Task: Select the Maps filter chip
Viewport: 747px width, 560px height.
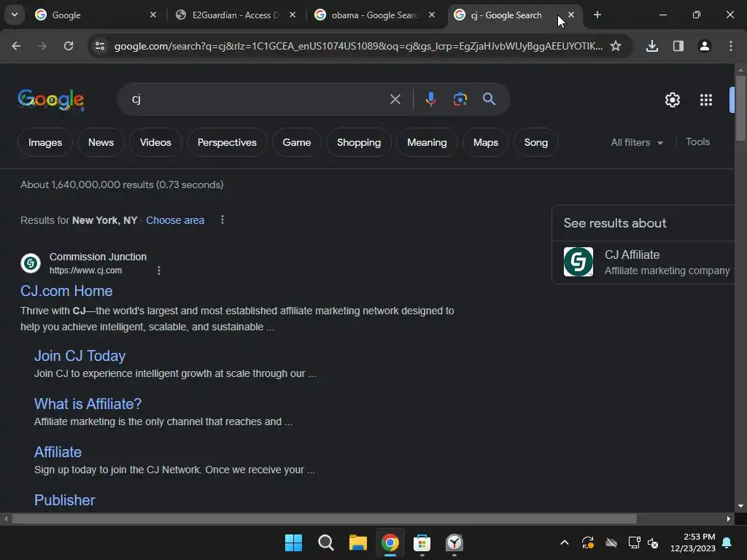Action: point(485,142)
